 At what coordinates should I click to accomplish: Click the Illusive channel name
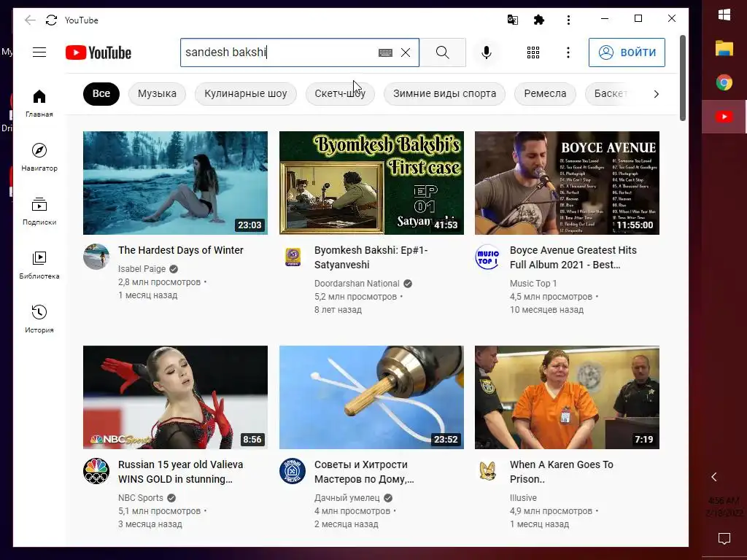[x=523, y=497]
